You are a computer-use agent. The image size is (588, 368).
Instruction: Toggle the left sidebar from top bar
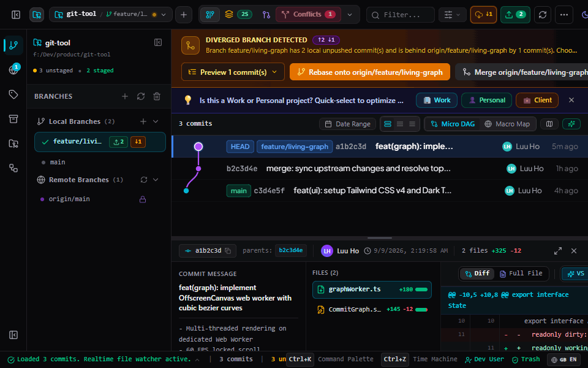point(16,15)
